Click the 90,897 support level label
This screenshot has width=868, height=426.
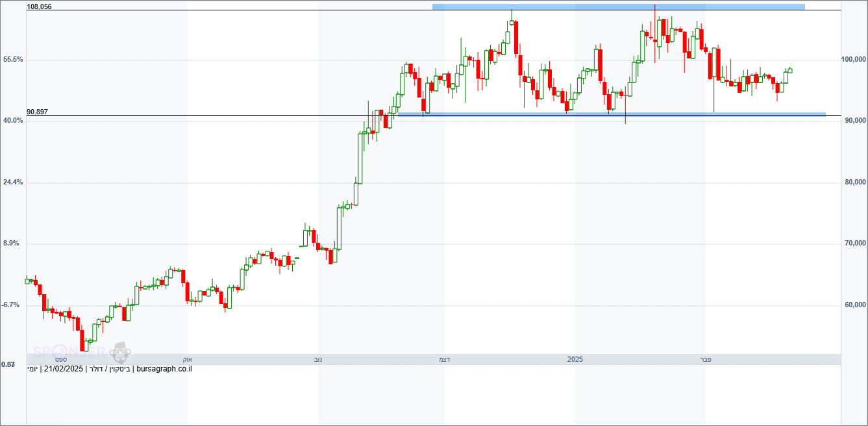tap(37, 112)
